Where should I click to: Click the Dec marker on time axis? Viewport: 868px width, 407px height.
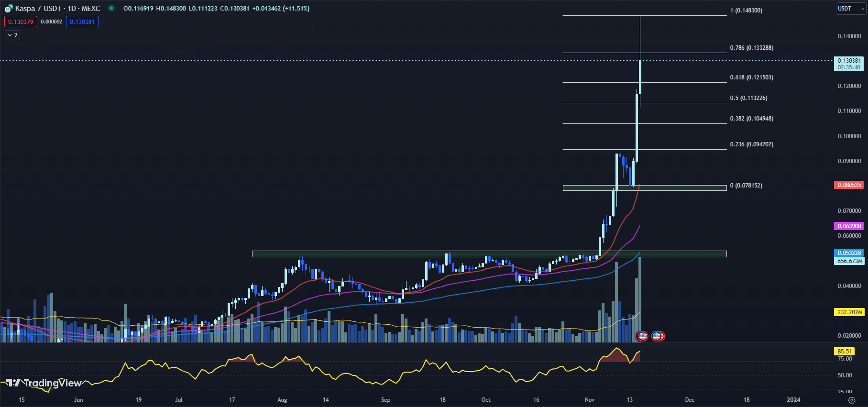tap(690, 400)
